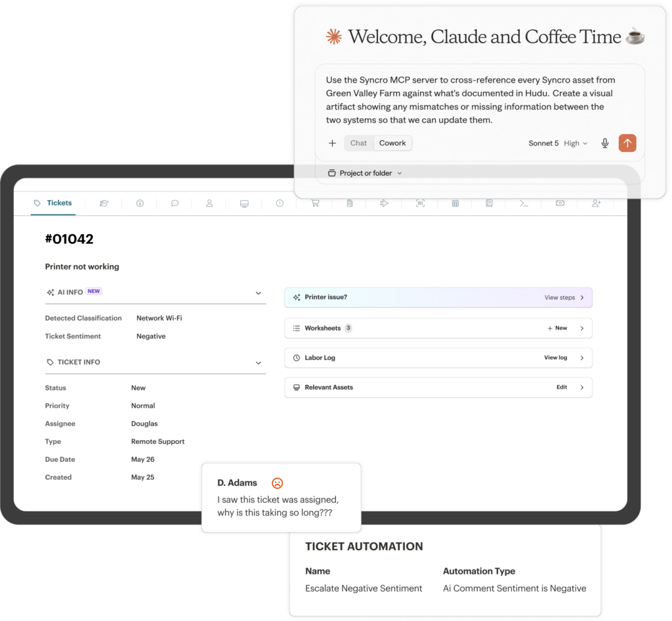Open the dashboard gauge tab
Viewport: 672px width, 621px height.
[140, 203]
